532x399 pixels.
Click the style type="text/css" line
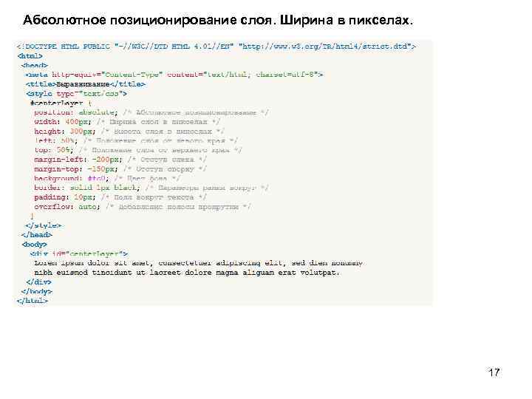click(76, 93)
